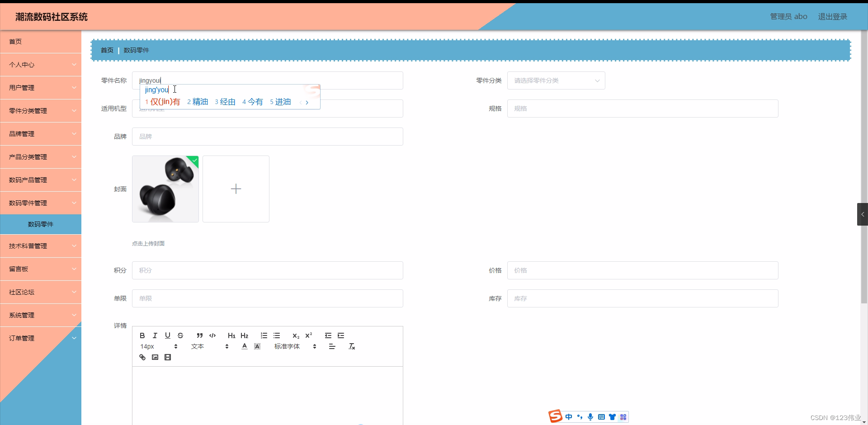868x425 pixels.
Task: Click the uploaded earbuds cover thumbnail
Action: point(165,189)
